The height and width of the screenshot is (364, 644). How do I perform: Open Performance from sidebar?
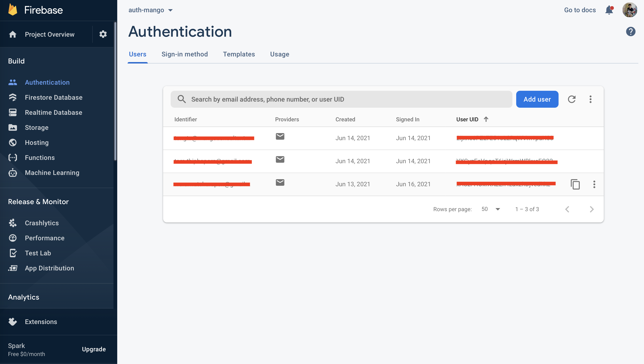(x=44, y=238)
